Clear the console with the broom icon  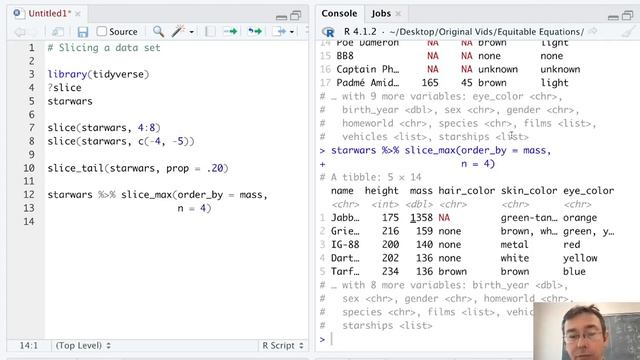point(628,31)
